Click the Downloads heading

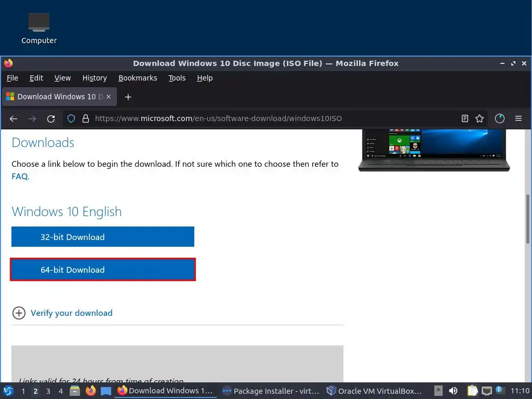point(43,143)
